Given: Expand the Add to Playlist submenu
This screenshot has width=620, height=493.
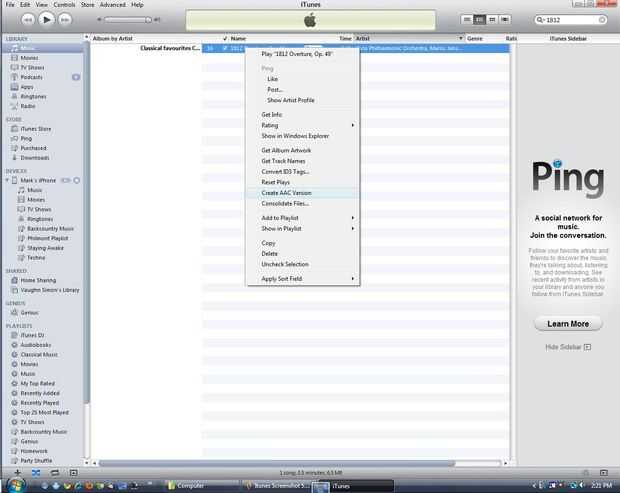Looking at the screenshot, I should [x=303, y=218].
